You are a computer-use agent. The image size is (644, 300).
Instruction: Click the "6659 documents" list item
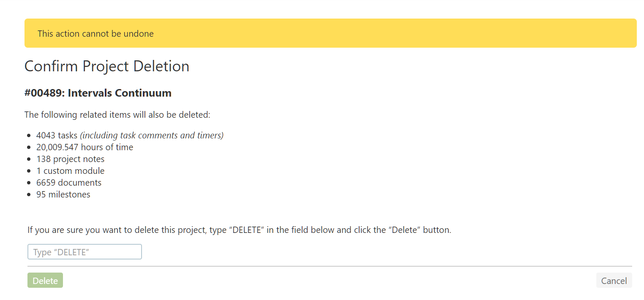69,183
